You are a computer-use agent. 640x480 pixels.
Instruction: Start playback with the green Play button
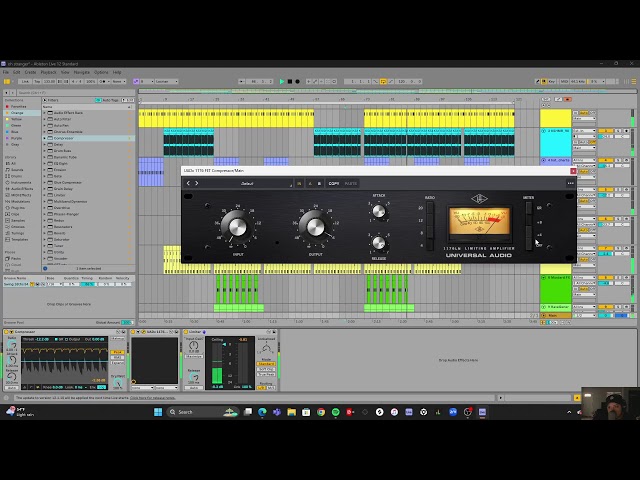tap(282, 82)
